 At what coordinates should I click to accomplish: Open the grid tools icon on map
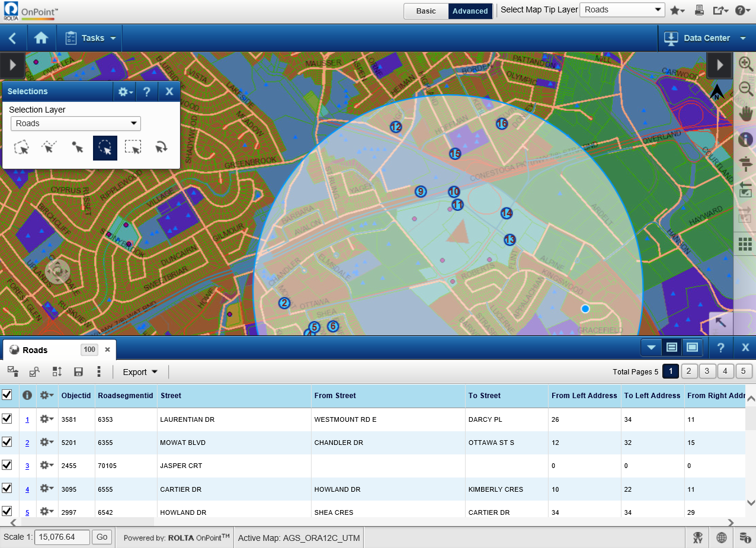(x=745, y=243)
